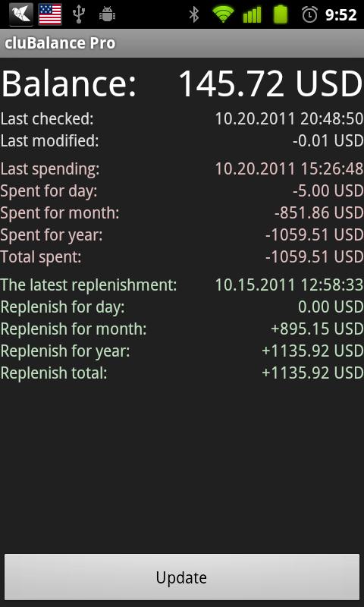Tap the Spent for month value
This screenshot has height=607, width=364.
(x=318, y=213)
